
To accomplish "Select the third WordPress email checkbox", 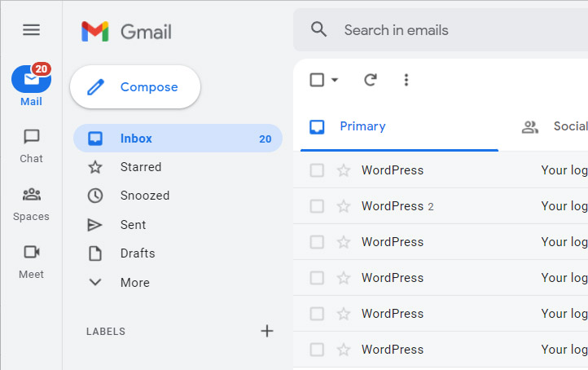I will pos(317,242).
